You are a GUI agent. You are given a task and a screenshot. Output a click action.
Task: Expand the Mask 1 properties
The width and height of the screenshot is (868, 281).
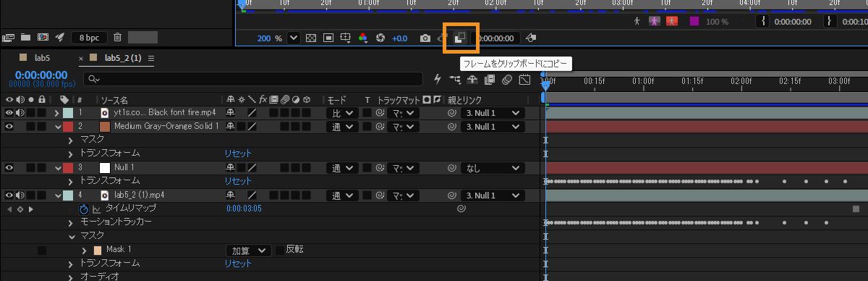point(85,250)
